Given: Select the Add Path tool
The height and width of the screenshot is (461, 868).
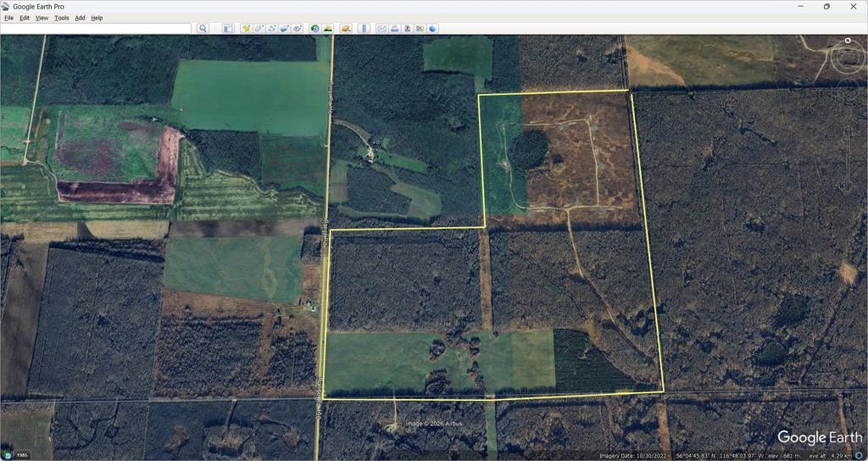Looking at the screenshot, I should point(272,28).
